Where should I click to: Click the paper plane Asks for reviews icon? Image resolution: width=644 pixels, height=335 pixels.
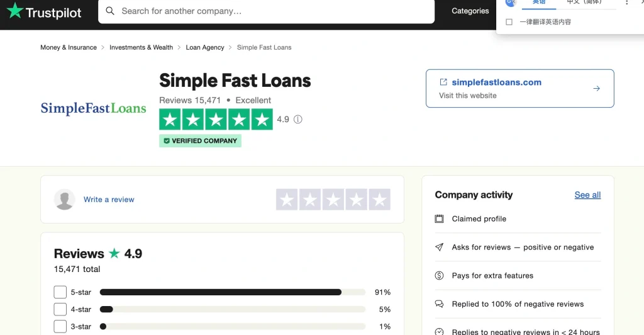pyautogui.click(x=439, y=247)
